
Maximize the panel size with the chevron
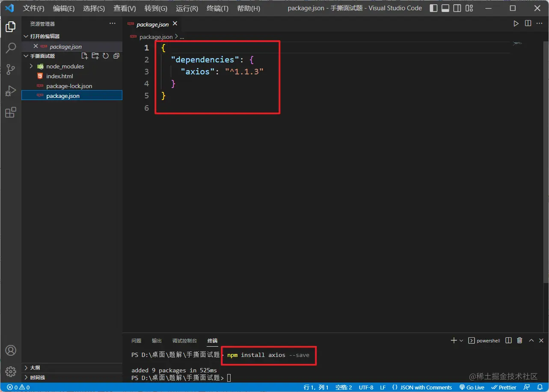531,341
